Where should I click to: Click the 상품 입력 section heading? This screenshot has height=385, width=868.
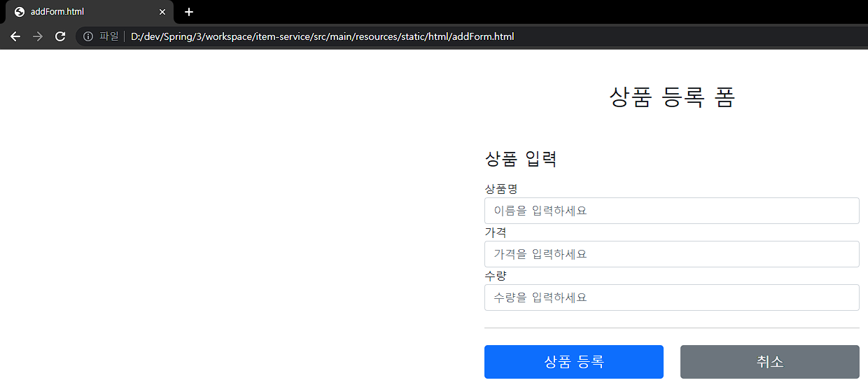click(521, 159)
